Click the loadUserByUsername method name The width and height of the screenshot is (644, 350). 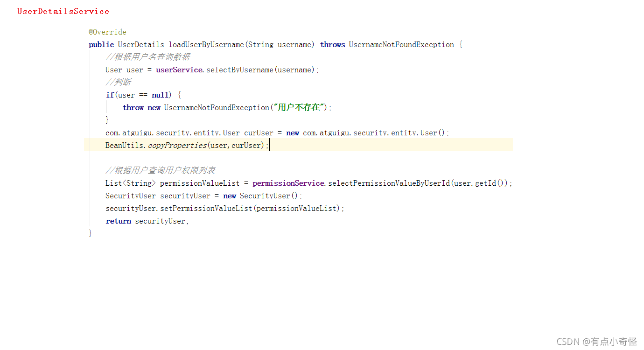(207, 45)
